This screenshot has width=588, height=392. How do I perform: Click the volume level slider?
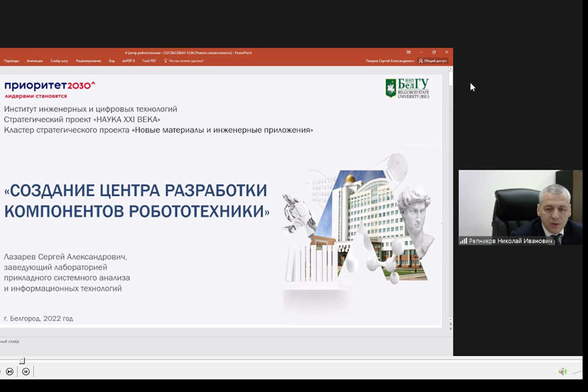tap(577, 371)
